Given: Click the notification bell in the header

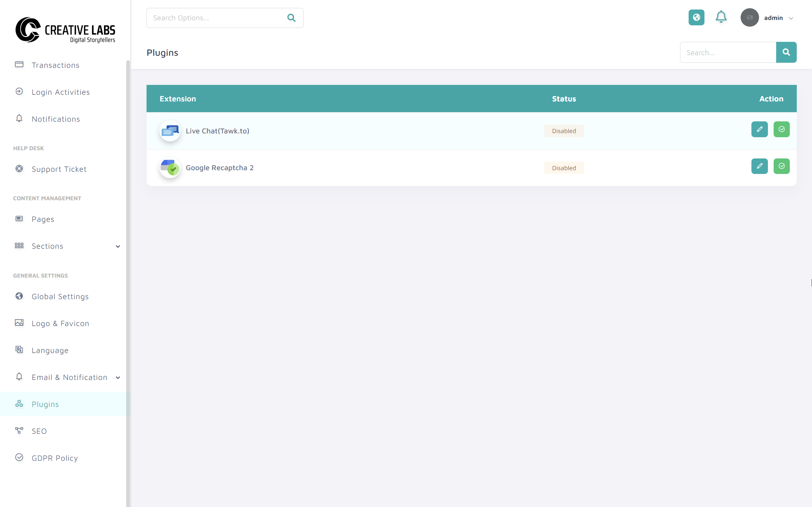Looking at the screenshot, I should 721,17.
